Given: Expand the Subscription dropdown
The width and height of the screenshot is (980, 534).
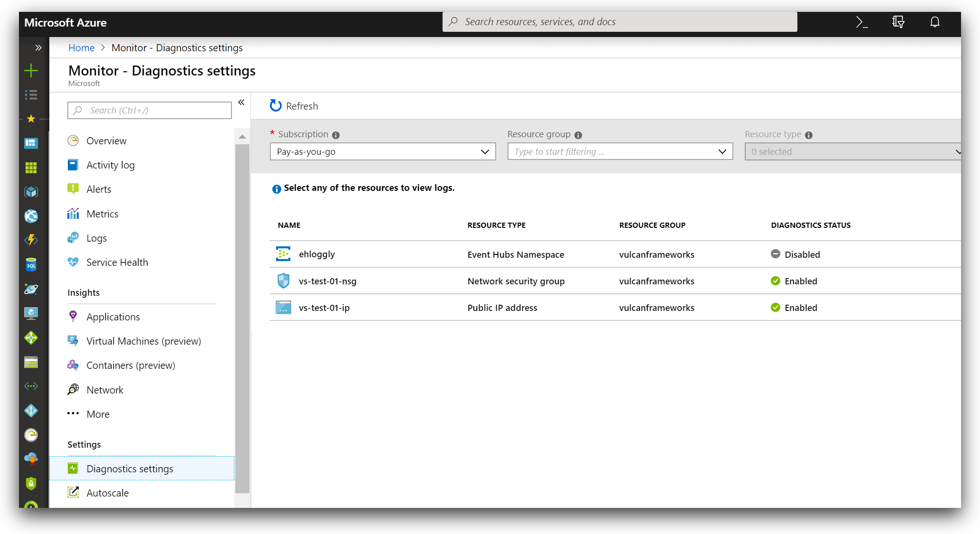Looking at the screenshot, I should tap(484, 152).
